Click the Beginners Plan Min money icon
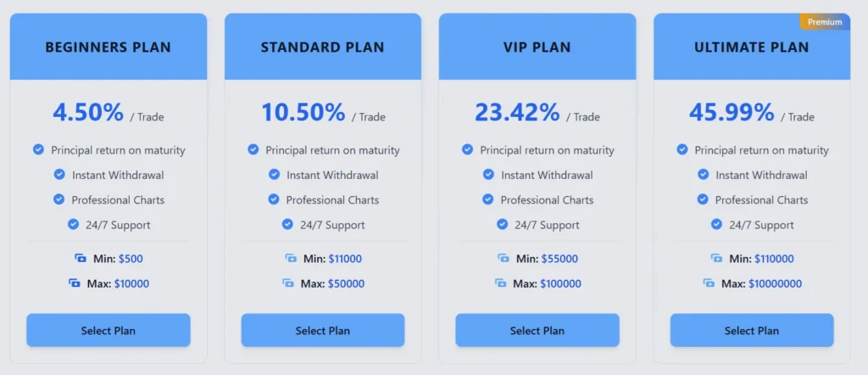This screenshot has height=375, width=868. coord(81,258)
